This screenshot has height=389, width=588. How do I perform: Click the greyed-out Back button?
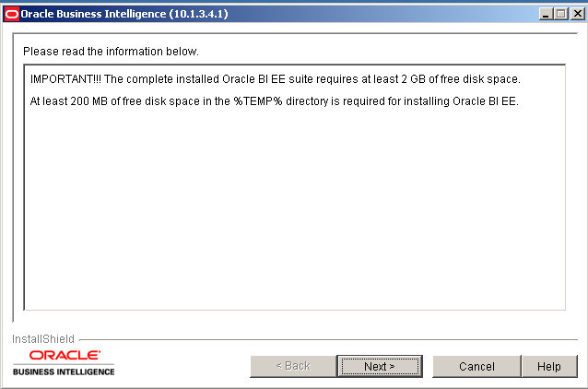[293, 366]
